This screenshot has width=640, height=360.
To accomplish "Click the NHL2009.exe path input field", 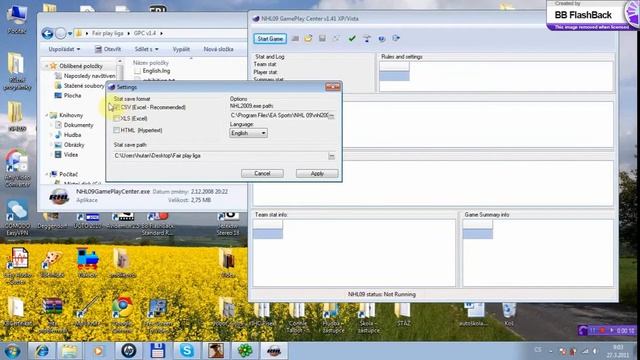I will [x=279, y=116].
